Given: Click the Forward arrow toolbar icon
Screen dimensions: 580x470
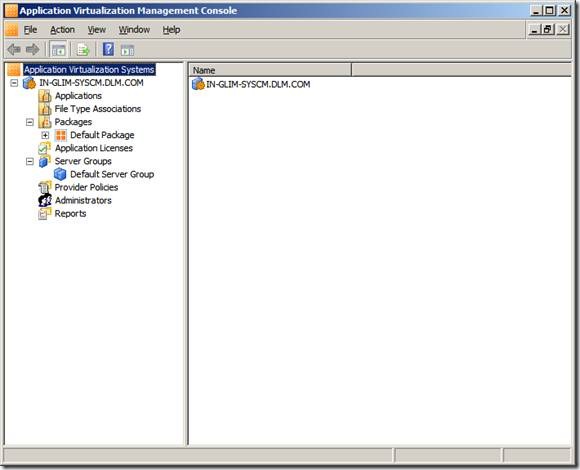Looking at the screenshot, I should point(33,49).
